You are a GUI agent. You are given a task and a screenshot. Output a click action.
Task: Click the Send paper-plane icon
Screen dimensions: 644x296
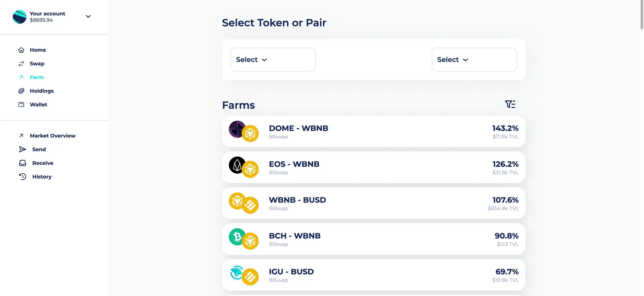click(22, 150)
